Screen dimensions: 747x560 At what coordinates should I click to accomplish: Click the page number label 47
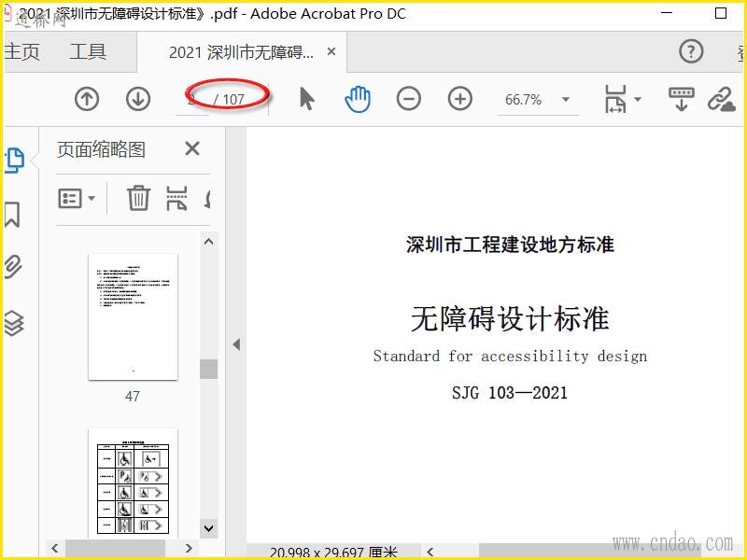[133, 396]
